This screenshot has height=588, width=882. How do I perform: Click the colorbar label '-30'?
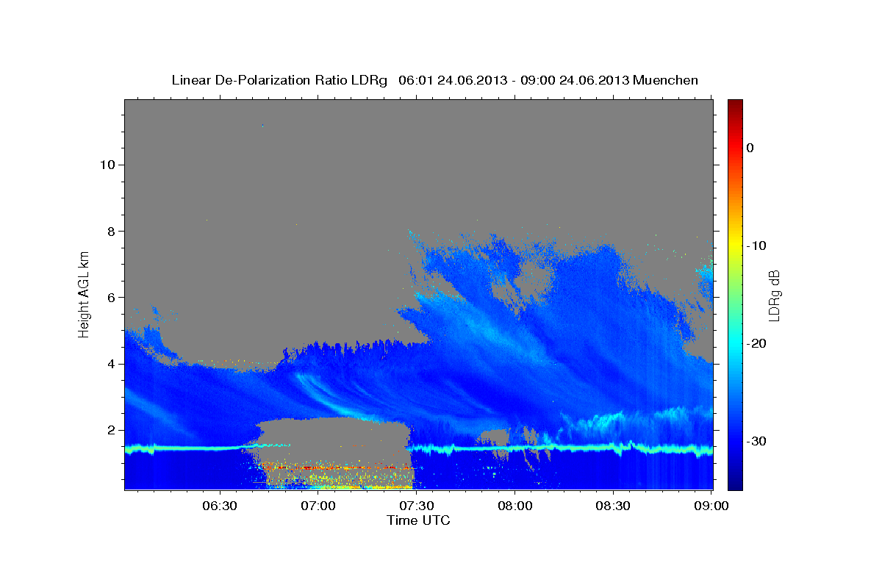[x=756, y=441]
